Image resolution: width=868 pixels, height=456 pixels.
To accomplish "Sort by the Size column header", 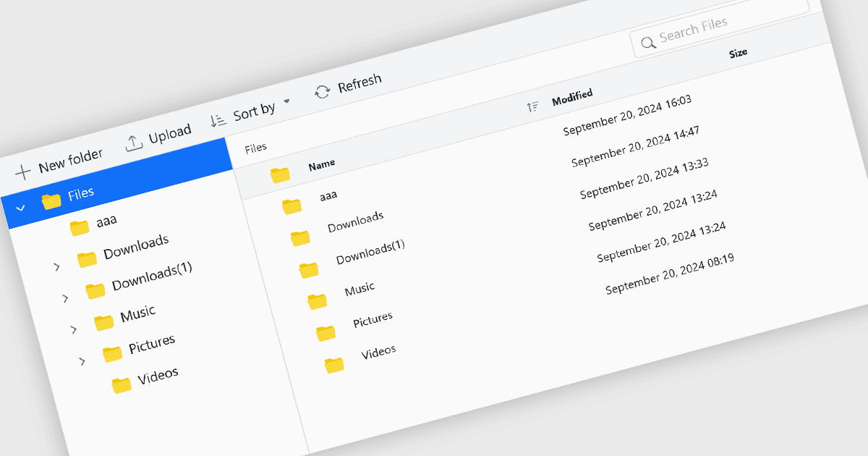I will click(x=739, y=53).
